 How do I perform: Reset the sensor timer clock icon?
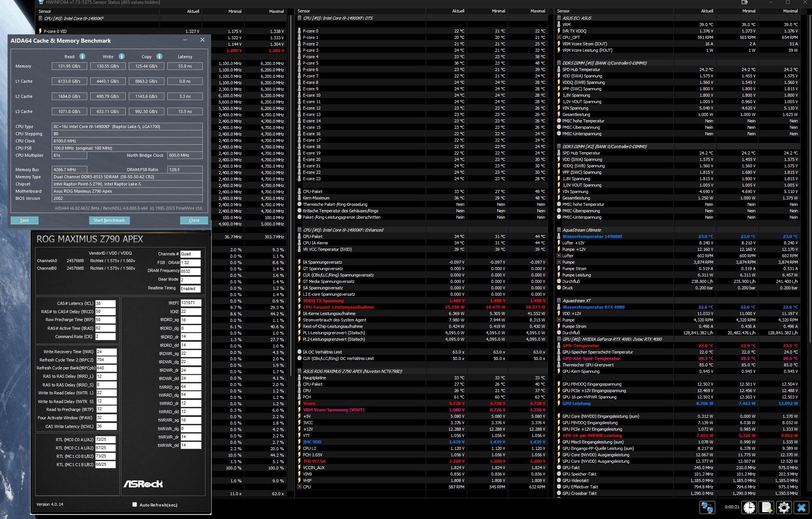click(x=749, y=507)
